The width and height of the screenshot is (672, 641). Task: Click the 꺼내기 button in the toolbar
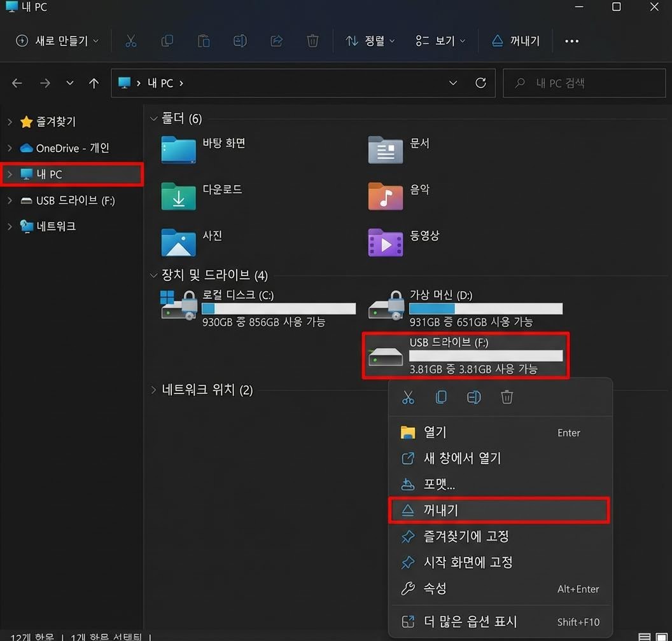tap(516, 41)
